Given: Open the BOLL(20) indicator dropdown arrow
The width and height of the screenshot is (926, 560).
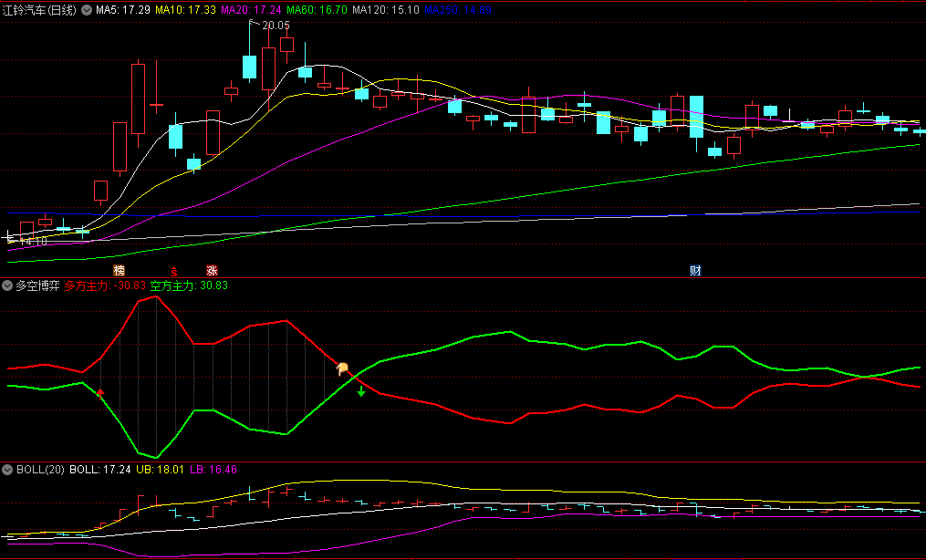Looking at the screenshot, I should click(x=7, y=470).
